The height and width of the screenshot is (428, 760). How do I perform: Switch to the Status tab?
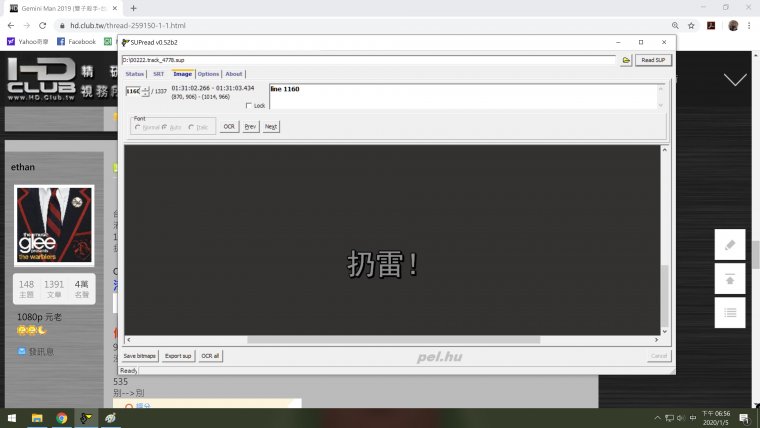pyautogui.click(x=135, y=74)
